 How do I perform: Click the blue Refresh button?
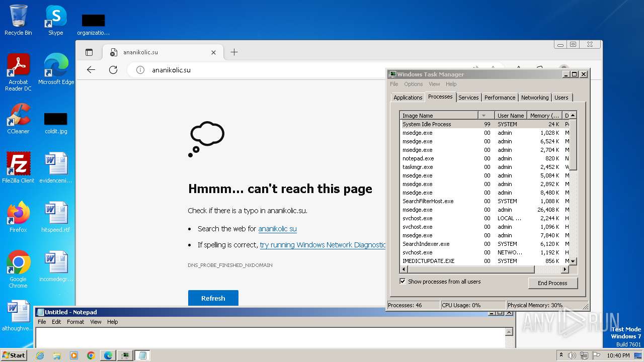pos(213,298)
